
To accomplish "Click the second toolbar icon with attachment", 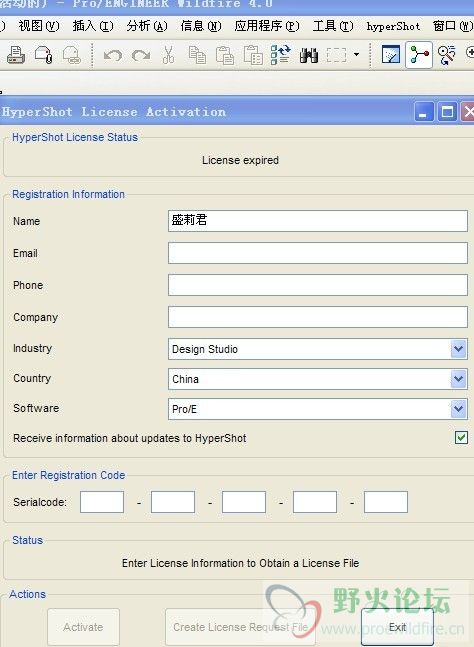I will 43,55.
